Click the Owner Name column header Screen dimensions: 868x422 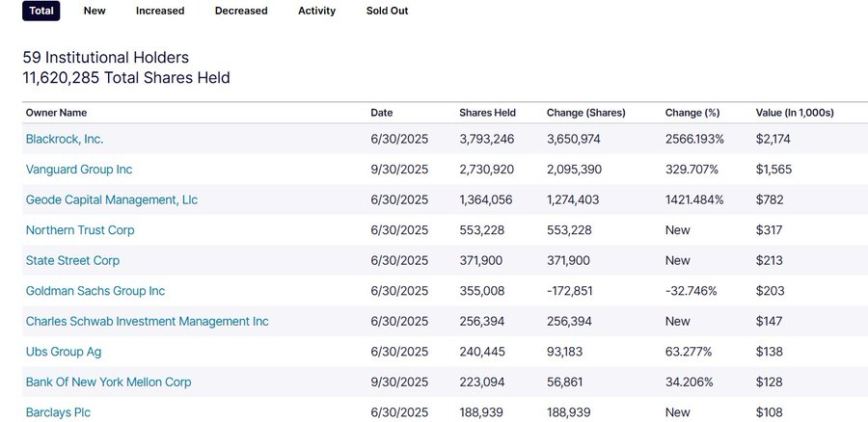[x=56, y=113]
